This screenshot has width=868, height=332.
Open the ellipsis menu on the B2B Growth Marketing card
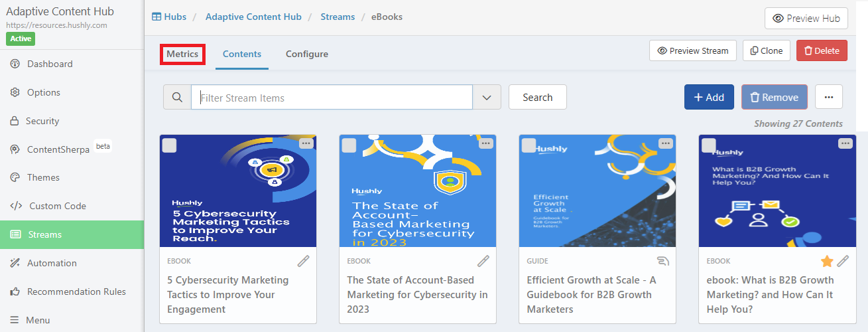845,143
